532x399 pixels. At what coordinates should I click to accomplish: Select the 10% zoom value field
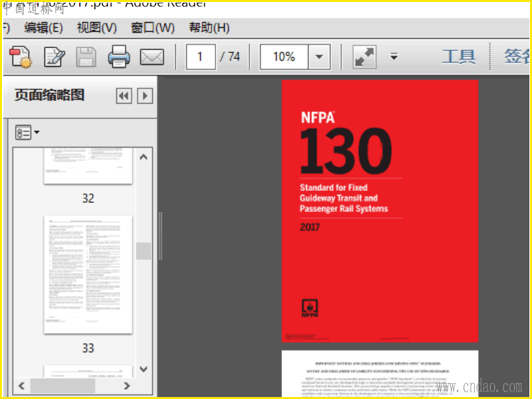click(x=284, y=57)
